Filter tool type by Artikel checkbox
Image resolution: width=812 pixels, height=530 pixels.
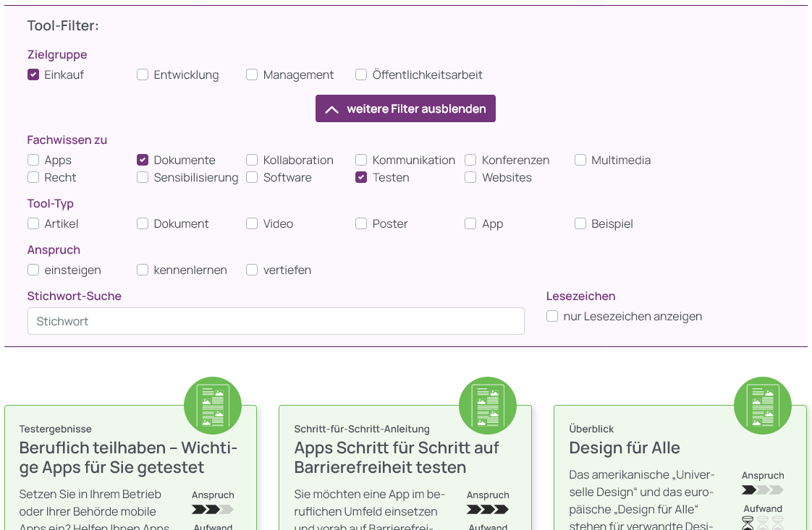pos(33,223)
